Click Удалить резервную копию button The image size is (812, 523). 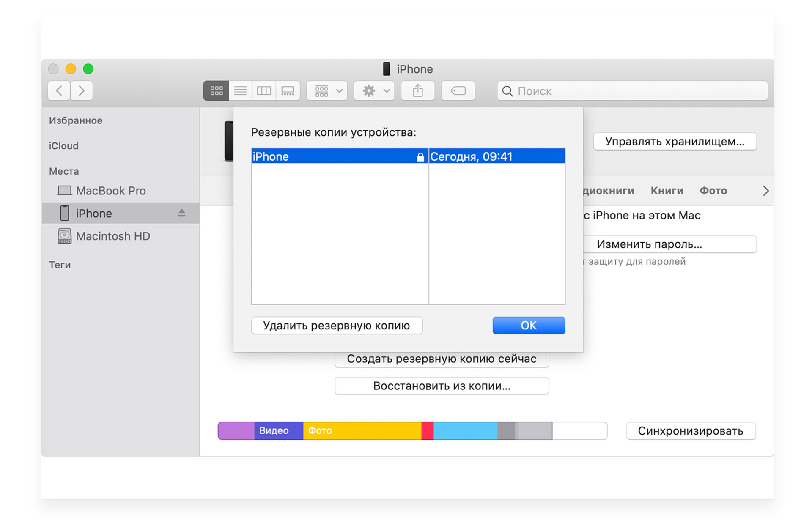(x=337, y=325)
